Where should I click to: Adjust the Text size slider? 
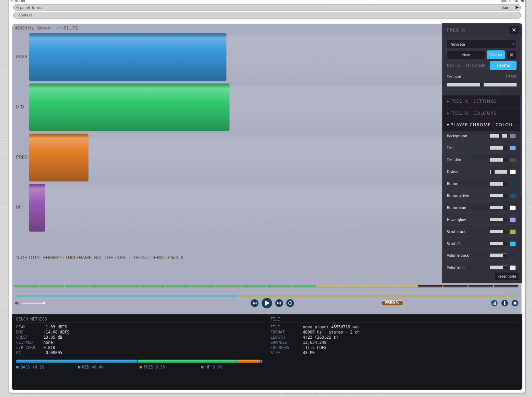click(x=482, y=85)
